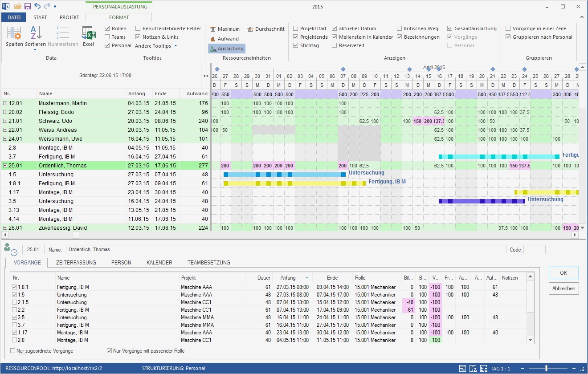This screenshot has width=588, height=374.
Task: Collapse the row for Ordentlich, Thomas
Action: point(5,165)
